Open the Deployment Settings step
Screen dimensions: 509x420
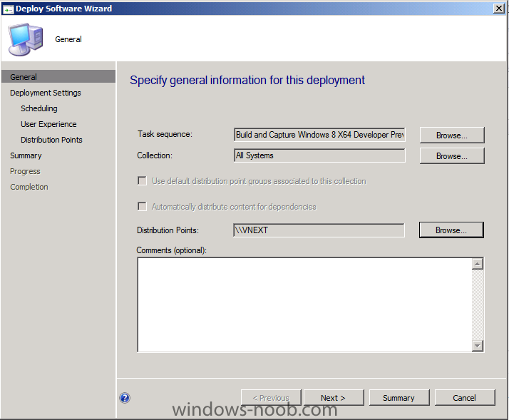(x=46, y=93)
